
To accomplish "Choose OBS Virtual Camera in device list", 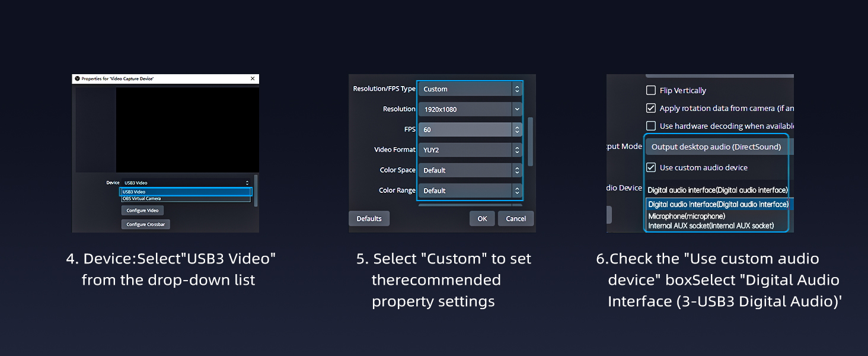I will pos(186,199).
